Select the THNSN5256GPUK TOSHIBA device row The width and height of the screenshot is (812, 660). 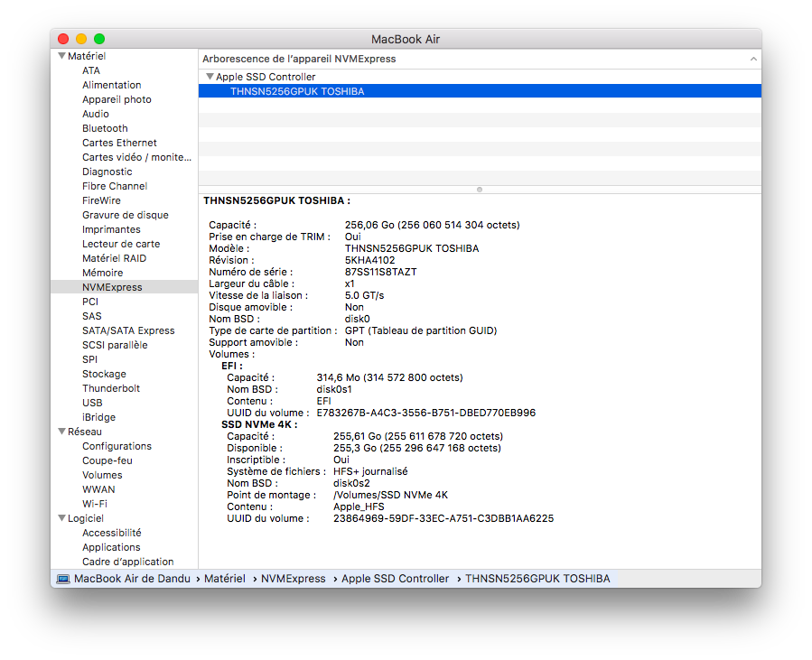[480, 91]
